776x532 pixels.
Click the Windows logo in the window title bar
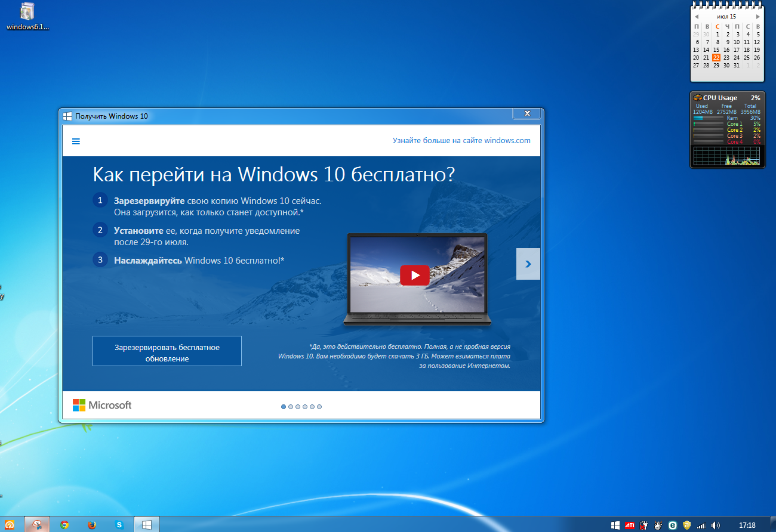click(68, 116)
